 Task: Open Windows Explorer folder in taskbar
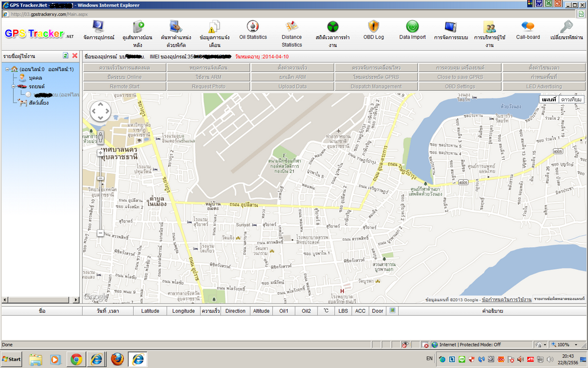click(x=36, y=359)
